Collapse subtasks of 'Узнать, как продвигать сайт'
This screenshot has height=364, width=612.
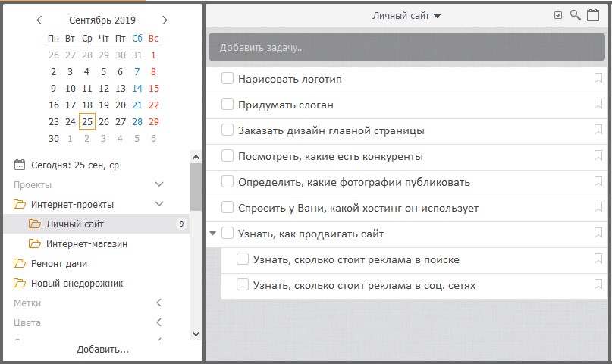pos(212,234)
